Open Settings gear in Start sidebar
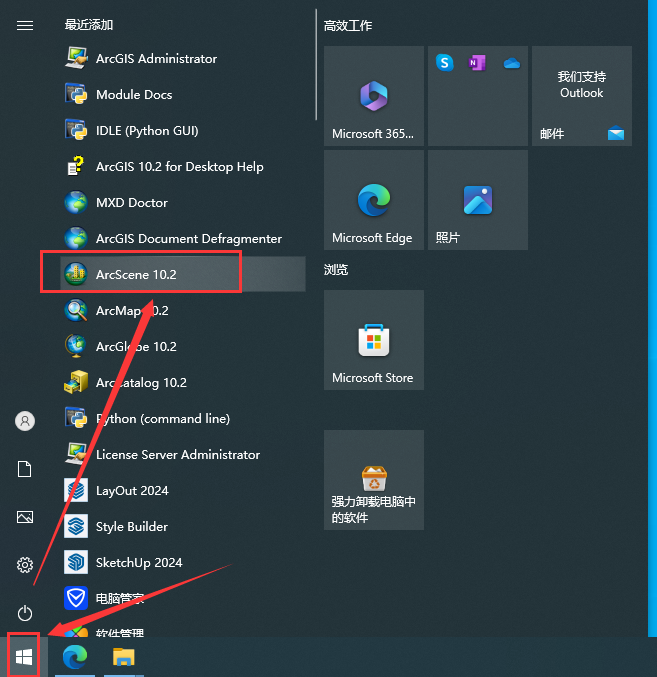Screen dimensions: 657x677 [x=25, y=565]
